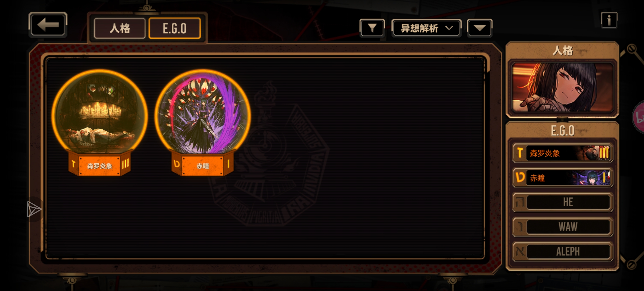Tap the paper plane share icon
Screen dimensions: 644x291
[x=34, y=209]
